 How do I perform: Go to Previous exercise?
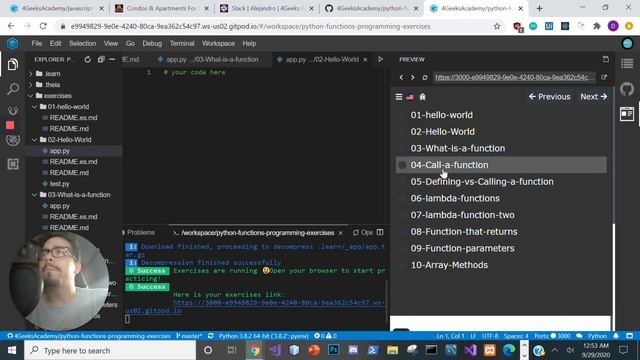click(x=549, y=97)
